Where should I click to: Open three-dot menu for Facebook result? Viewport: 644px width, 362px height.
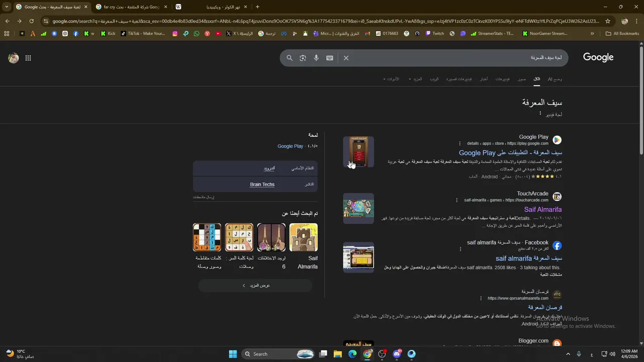[x=460, y=249]
